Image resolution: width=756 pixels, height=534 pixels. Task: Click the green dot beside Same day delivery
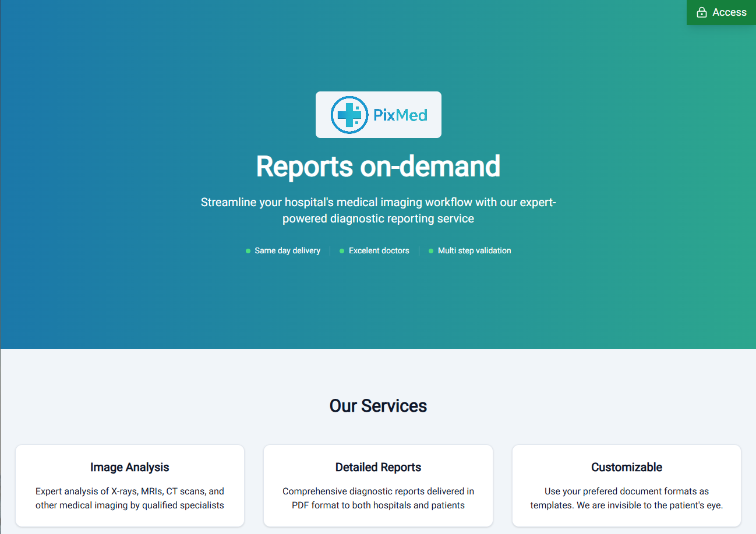point(248,251)
